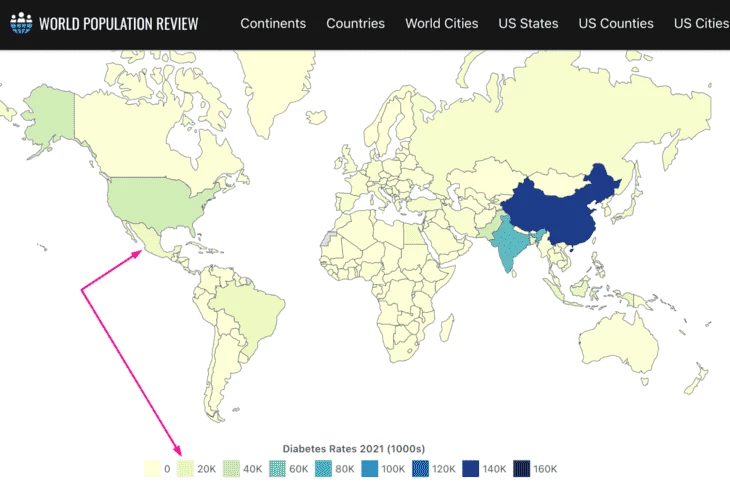Select the 160K legend color swatch
The height and width of the screenshot is (488, 730).
[521, 468]
